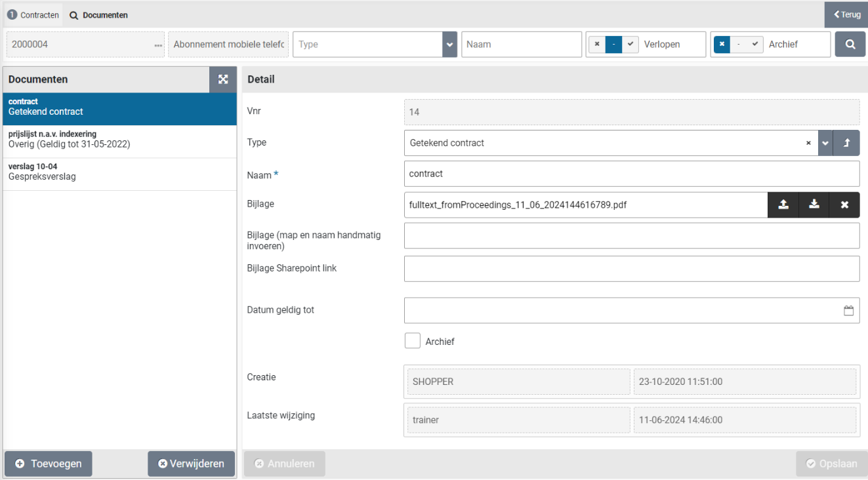The height and width of the screenshot is (480, 868).
Task: Set Archief filter to yes checkmark
Action: (x=754, y=45)
